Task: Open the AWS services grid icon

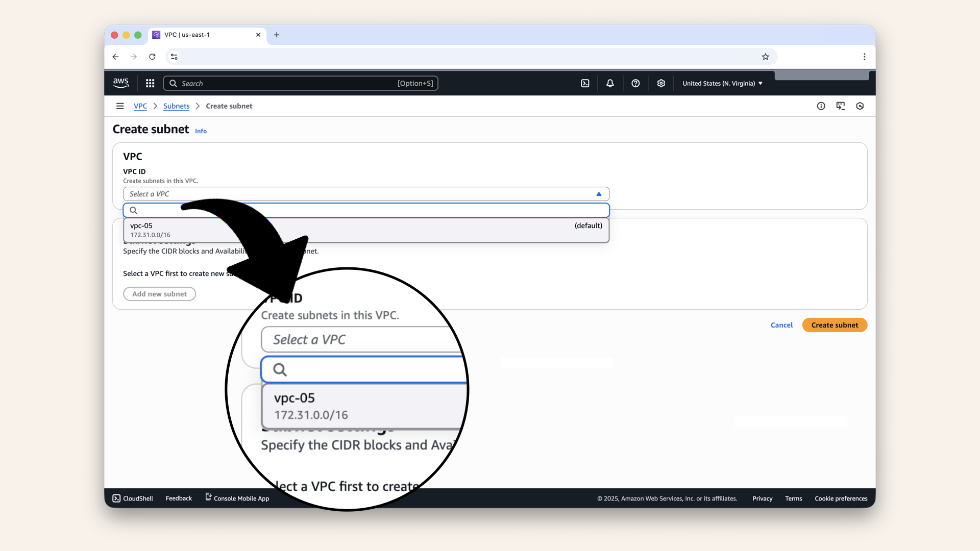Action: pyautogui.click(x=150, y=83)
